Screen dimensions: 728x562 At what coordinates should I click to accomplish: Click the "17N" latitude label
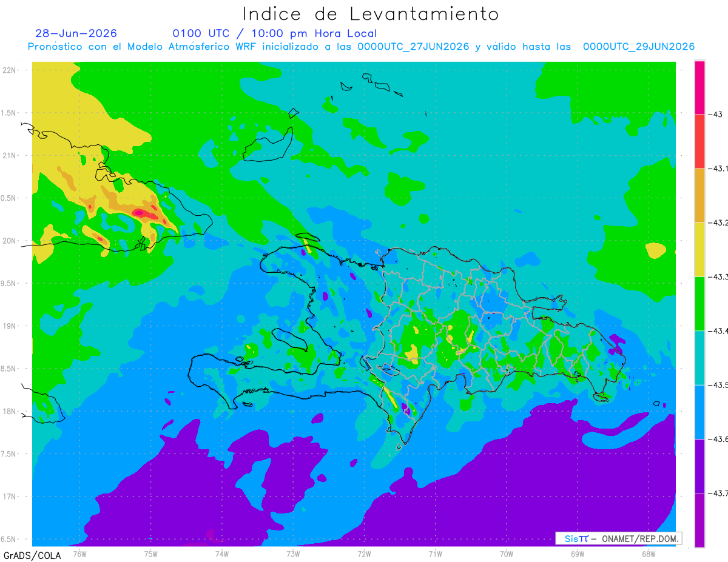(10, 497)
